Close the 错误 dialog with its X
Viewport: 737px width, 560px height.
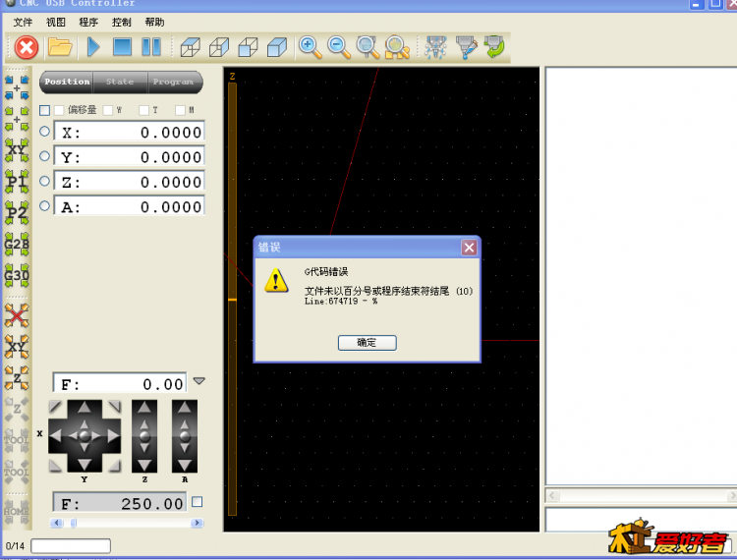click(x=469, y=248)
